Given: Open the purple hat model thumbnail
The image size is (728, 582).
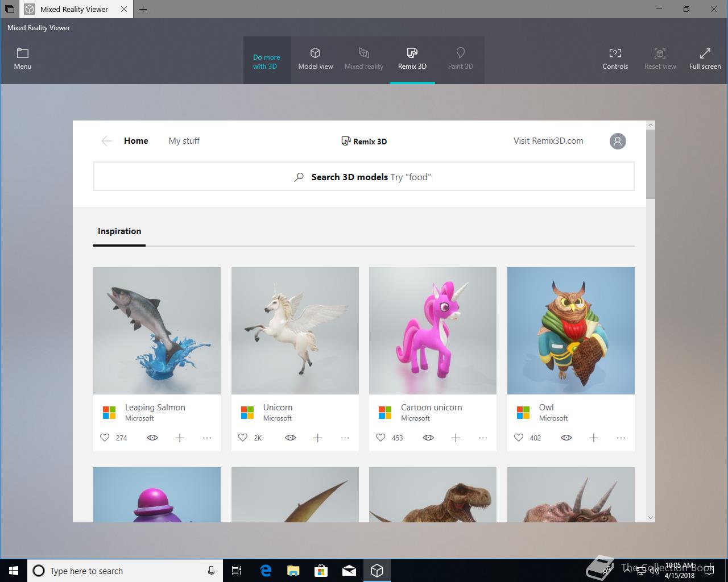Looking at the screenshot, I should click(157, 494).
